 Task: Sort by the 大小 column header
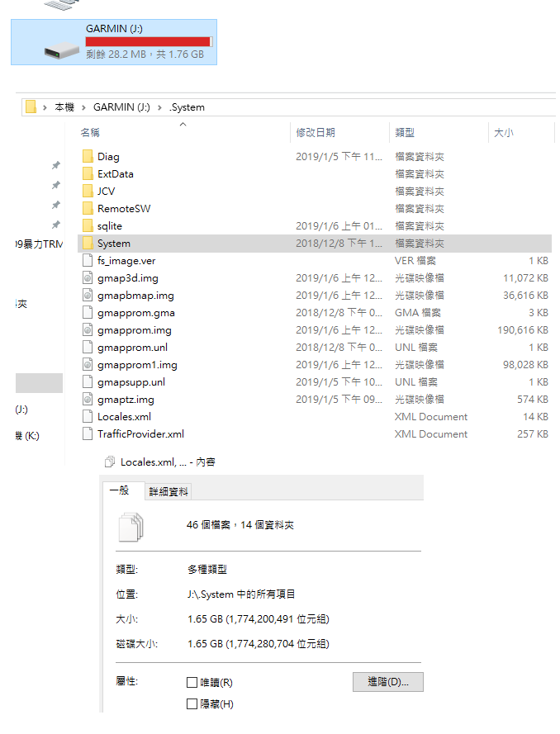coord(504,132)
